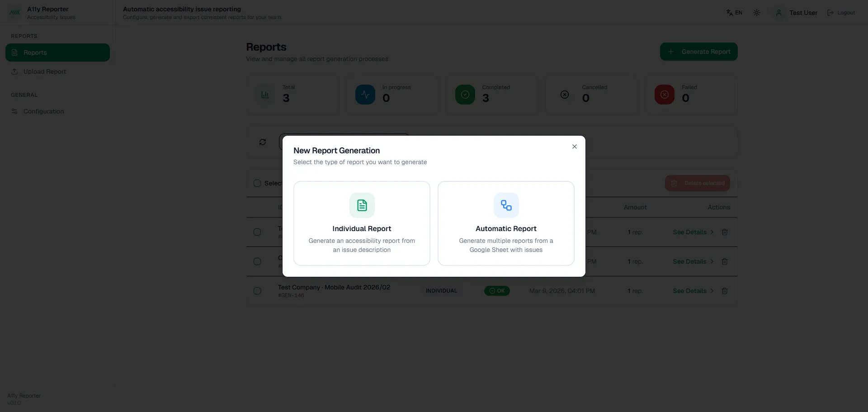Delete the Mobile Audit 2026/02 report via trash icon

(724, 291)
